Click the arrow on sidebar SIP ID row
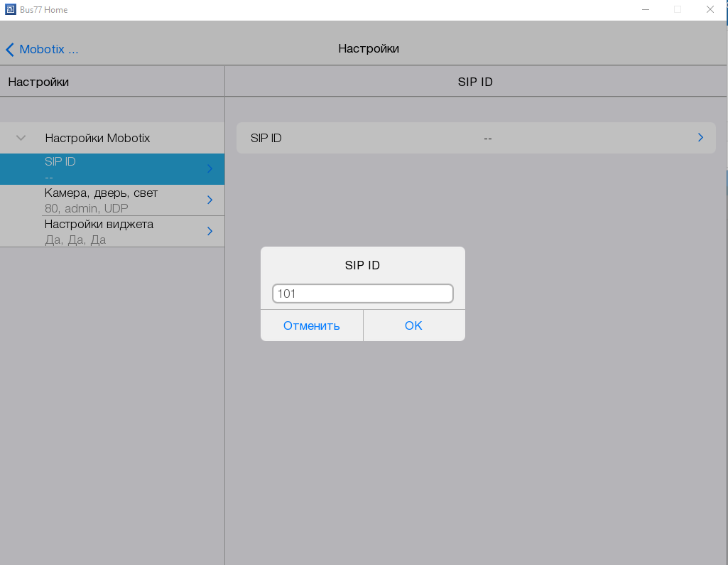This screenshot has height=565, width=728. coord(210,168)
